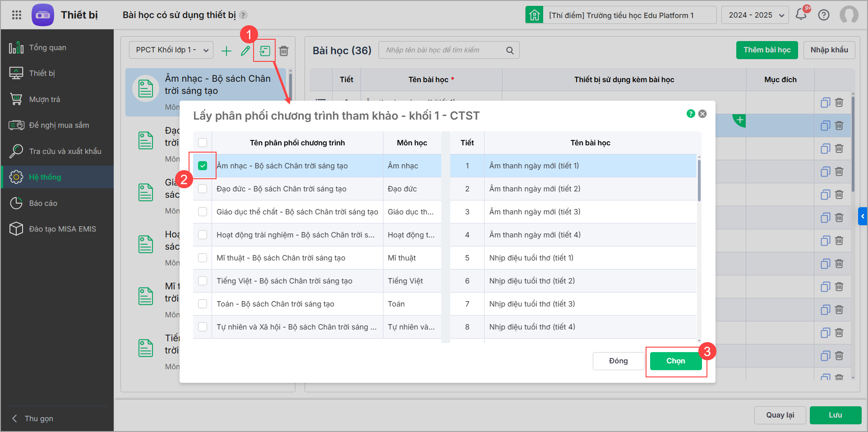Click the Nhập khẩu button
Viewport: 868px width, 432px height.
(829, 50)
